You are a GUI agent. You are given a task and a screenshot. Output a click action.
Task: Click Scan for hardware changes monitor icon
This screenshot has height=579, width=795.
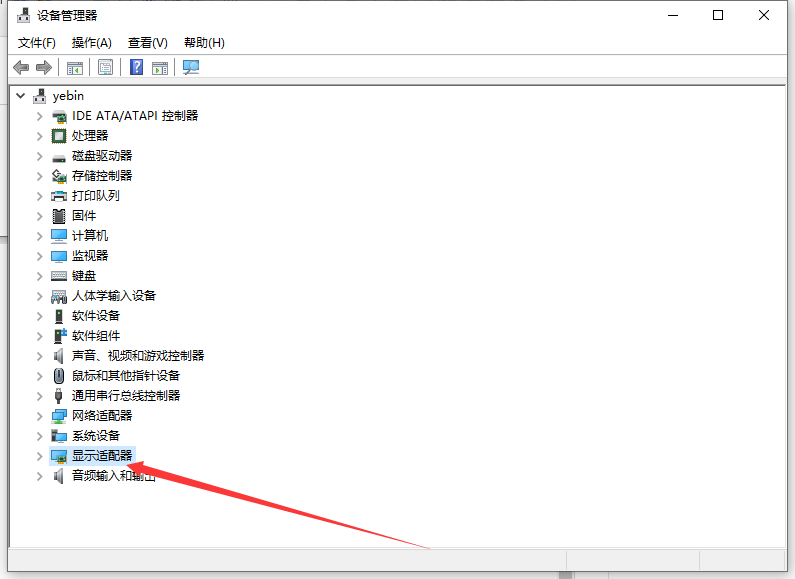click(x=190, y=67)
